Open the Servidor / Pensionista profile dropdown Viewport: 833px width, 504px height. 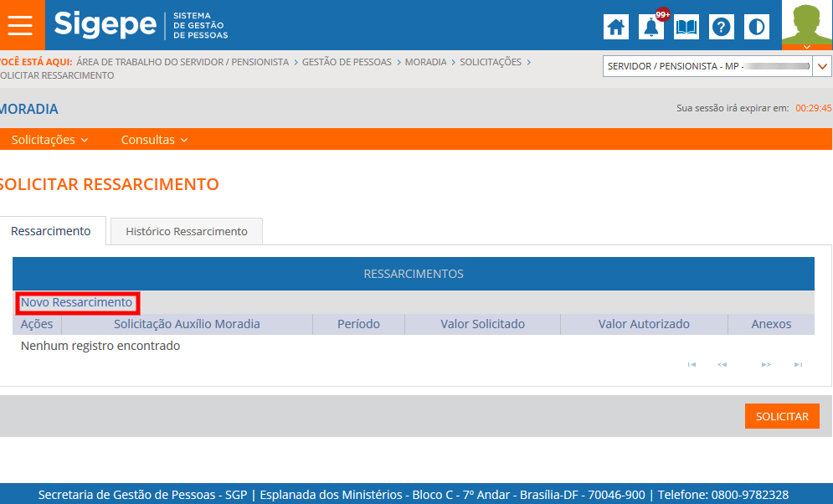[x=822, y=66]
